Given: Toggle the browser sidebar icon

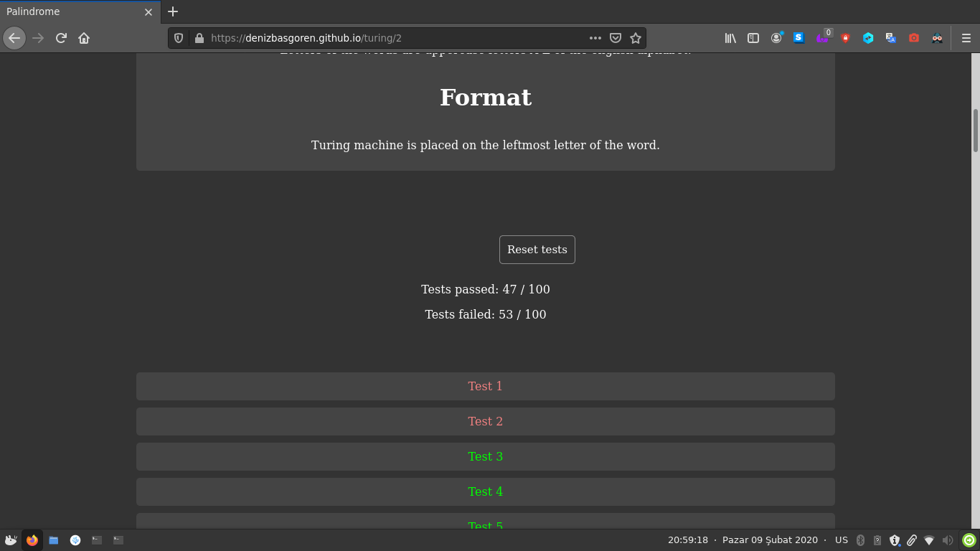Looking at the screenshot, I should pos(753,38).
